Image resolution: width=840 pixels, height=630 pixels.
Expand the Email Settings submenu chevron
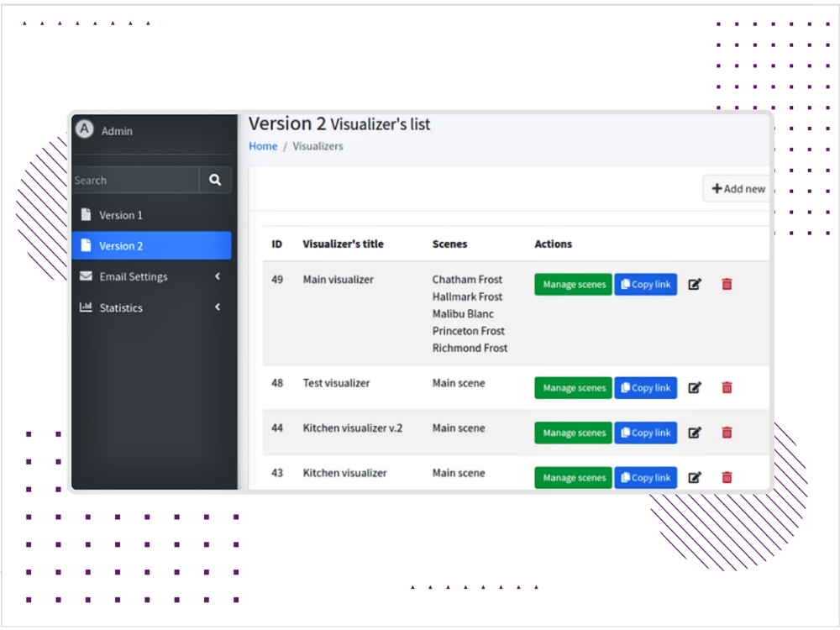click(218, 276)
